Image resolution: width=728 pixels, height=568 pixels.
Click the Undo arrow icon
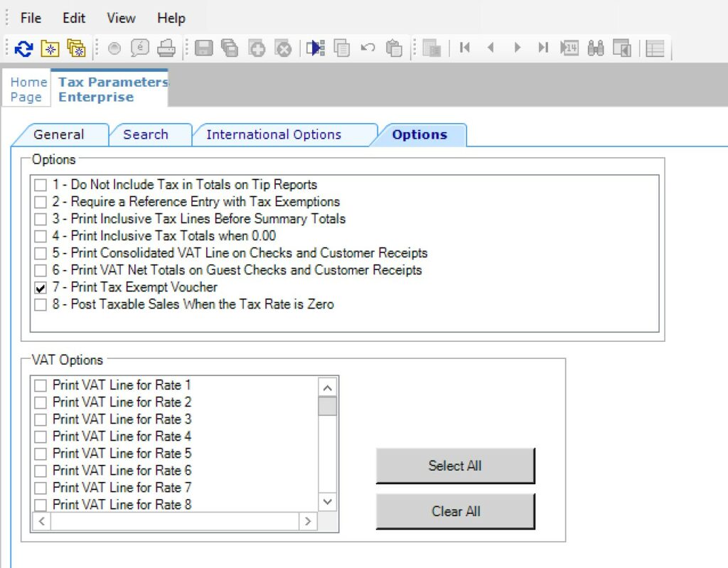pos(368,48)
